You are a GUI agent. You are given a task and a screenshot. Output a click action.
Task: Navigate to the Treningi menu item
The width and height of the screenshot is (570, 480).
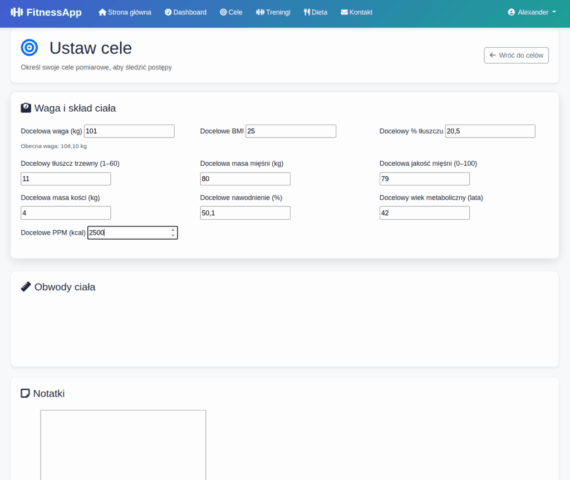point(273,12)
